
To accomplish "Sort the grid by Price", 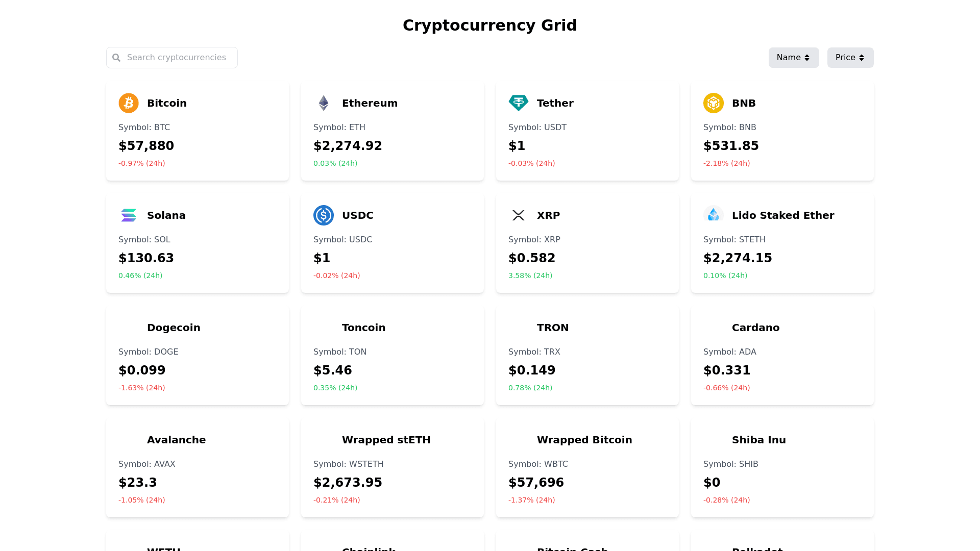I will tap(850, 58).
